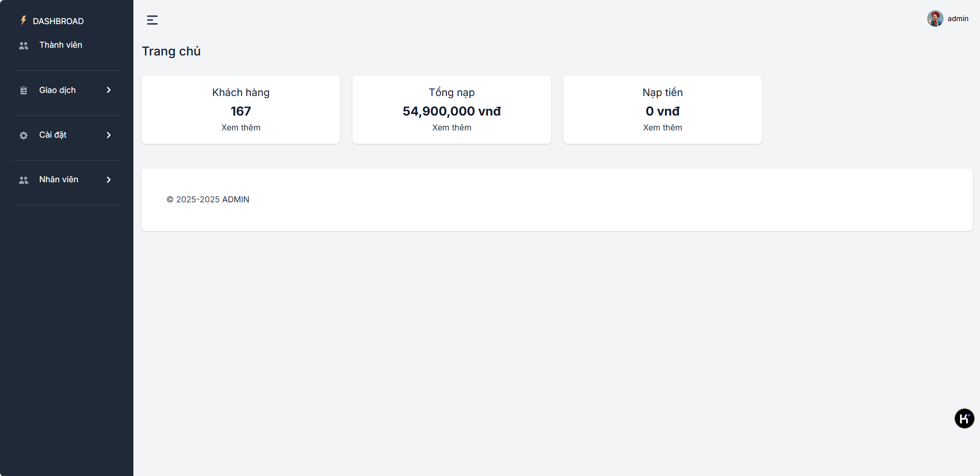This screenshot has height=476, width=980.
Task: Click the DASHBROAD title link
Action: point(58,21)
